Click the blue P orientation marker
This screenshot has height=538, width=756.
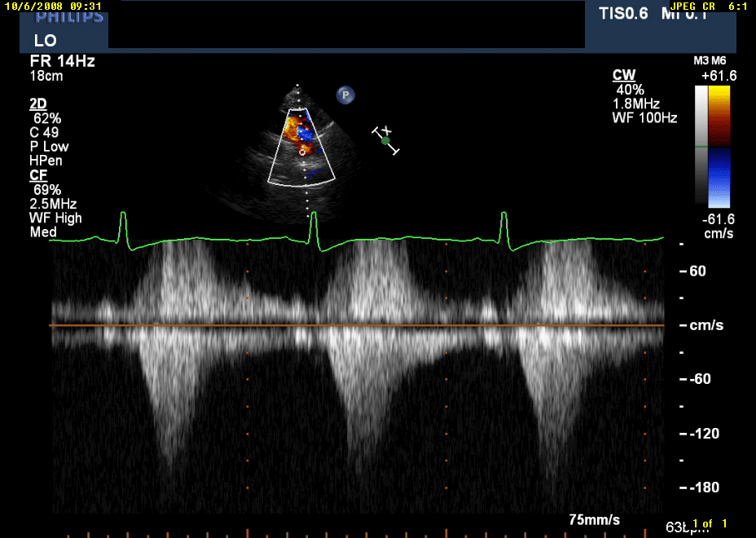345,95
